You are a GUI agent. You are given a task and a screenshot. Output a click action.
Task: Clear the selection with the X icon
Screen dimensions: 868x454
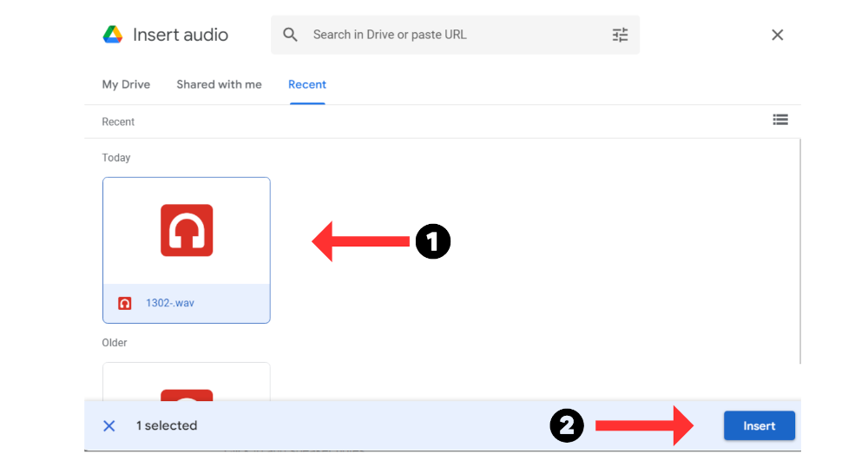click(x=109, y=425)
